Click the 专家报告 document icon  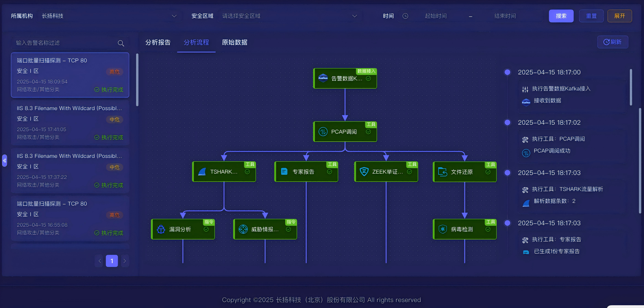284,172
